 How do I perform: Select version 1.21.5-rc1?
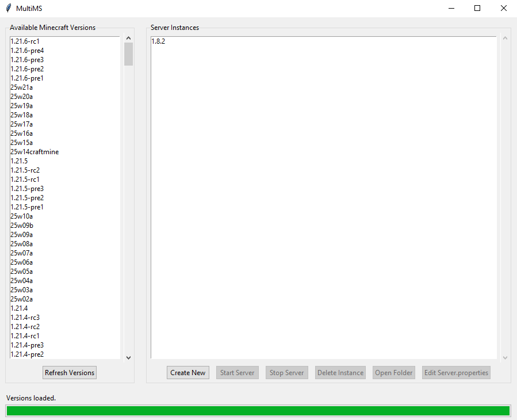tap(64, 180)
